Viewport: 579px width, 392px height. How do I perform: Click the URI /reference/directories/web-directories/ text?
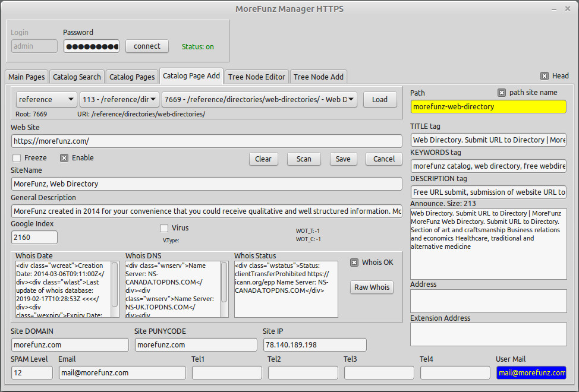[x=141, y=114]
